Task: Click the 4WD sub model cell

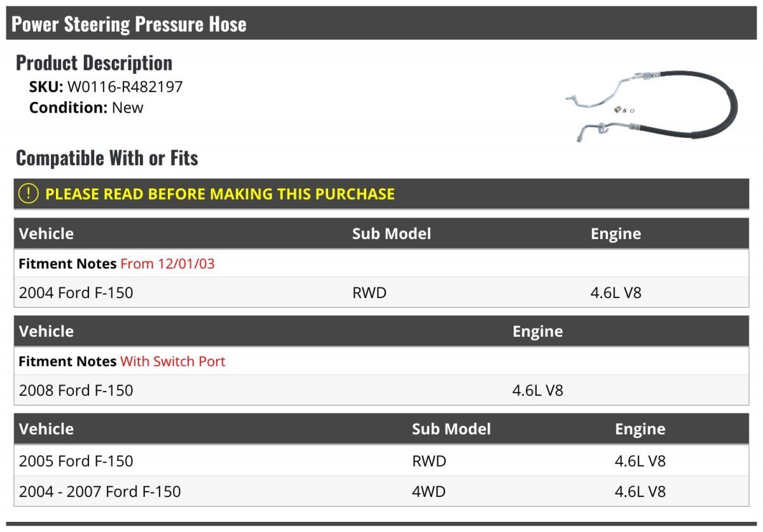Action: 429,491
